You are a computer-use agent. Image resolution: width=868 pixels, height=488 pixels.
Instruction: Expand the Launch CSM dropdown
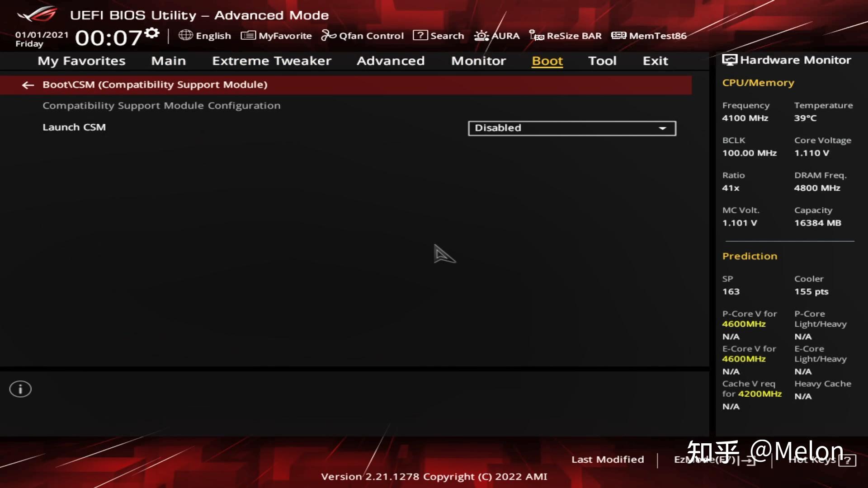coord(662,128)
